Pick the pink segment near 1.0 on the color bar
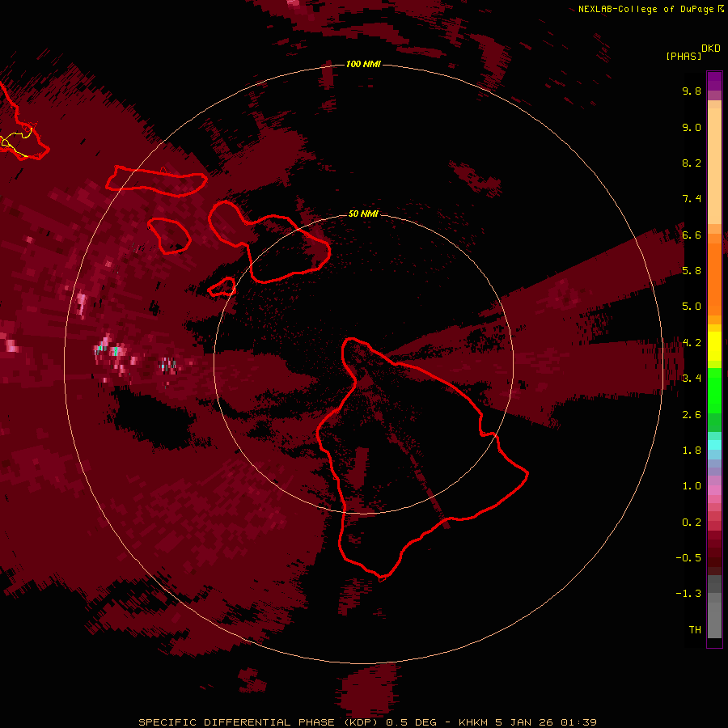728x728 pixels. click(714, 490)
